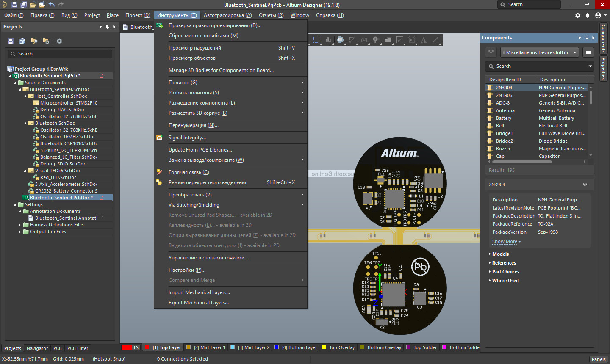Image resolution: width=610 pixels, height=364 pixels.
Task: Collapse the 2N3904 details chevron
Action: click(x=585, y=185)
